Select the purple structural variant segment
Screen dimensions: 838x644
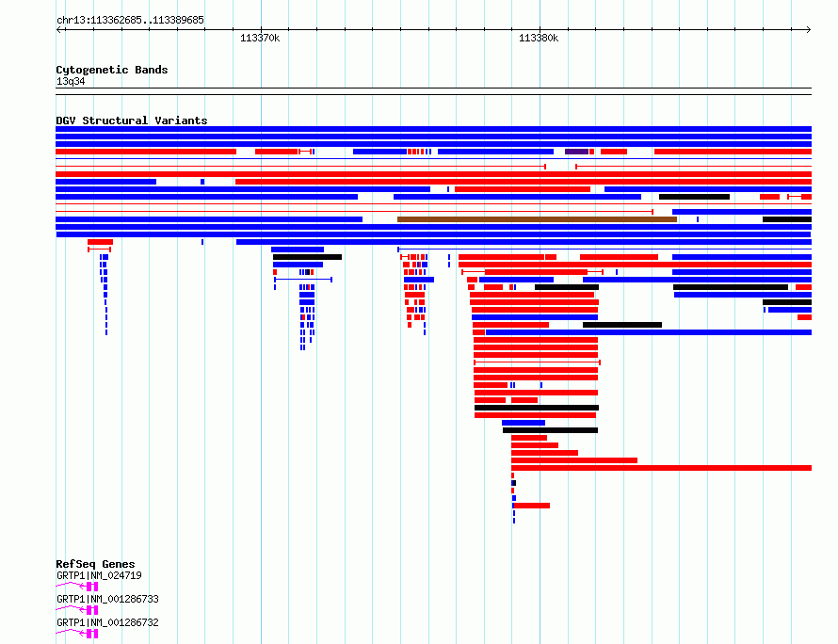[576, 152]
